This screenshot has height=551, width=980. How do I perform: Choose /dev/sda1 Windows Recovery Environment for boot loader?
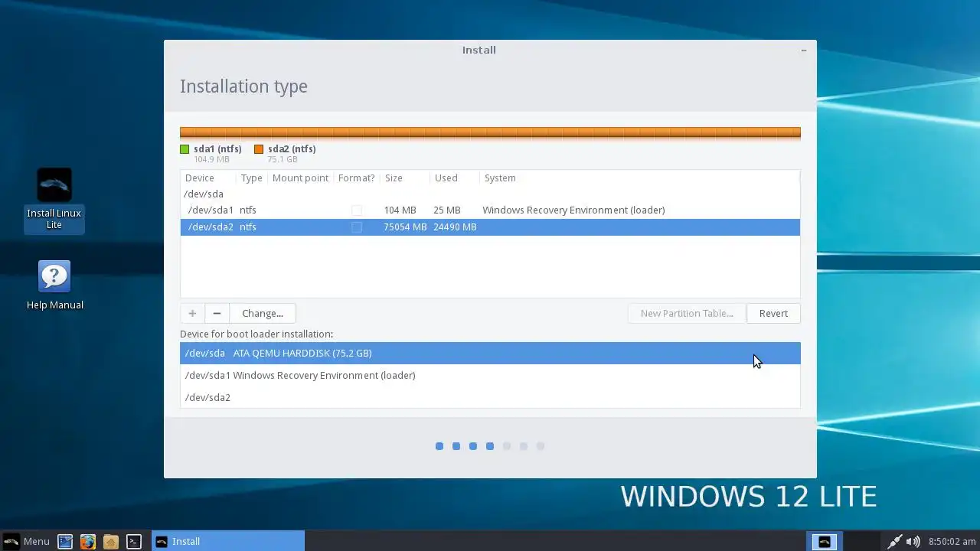(490, 375)
